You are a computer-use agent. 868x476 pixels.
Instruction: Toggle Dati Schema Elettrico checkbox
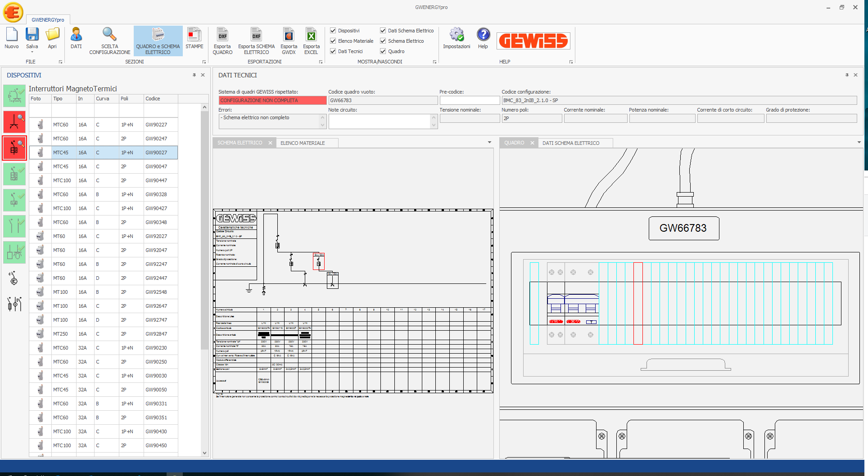point(383,31)
